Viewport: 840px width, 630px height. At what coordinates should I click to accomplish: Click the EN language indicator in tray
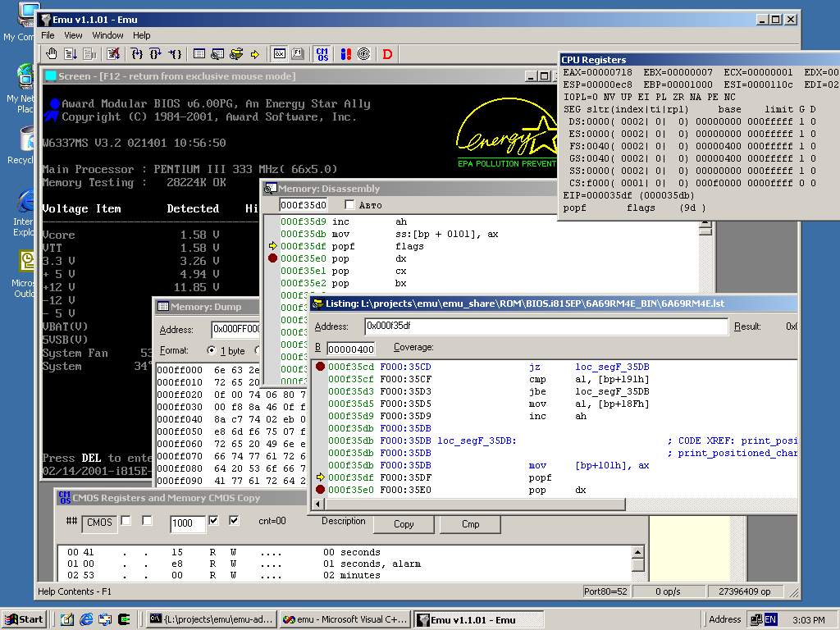click(x=770, y=619)
